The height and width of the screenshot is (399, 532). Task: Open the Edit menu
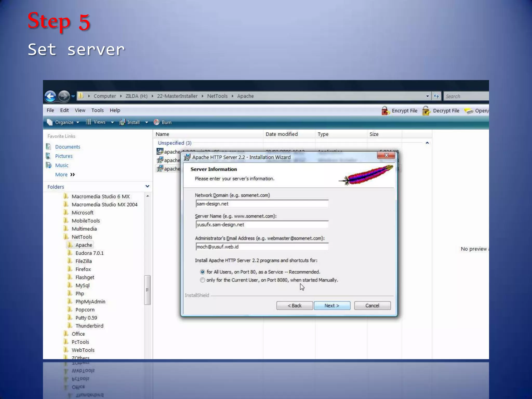[x=64, y=110]
